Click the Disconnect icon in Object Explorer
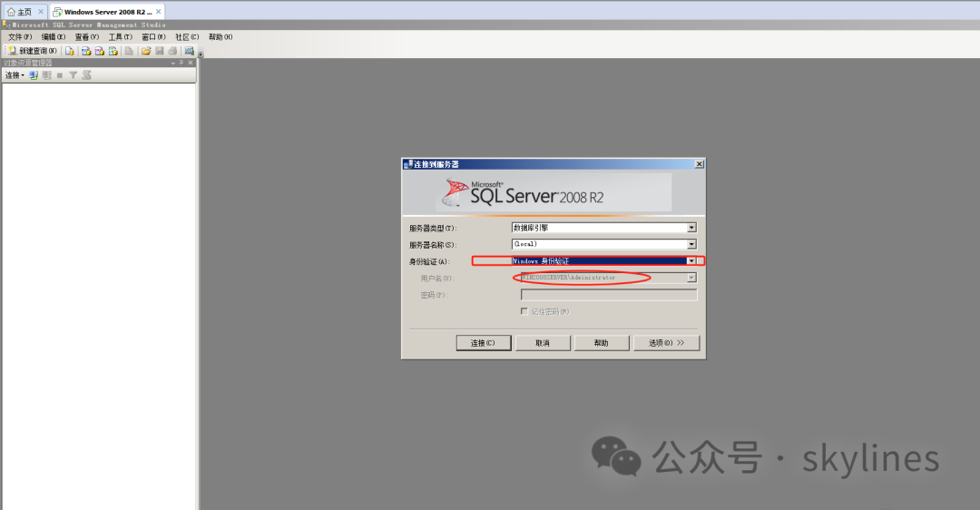The height and width of the screenshot is (510, 980). click(x=47, y=75)
